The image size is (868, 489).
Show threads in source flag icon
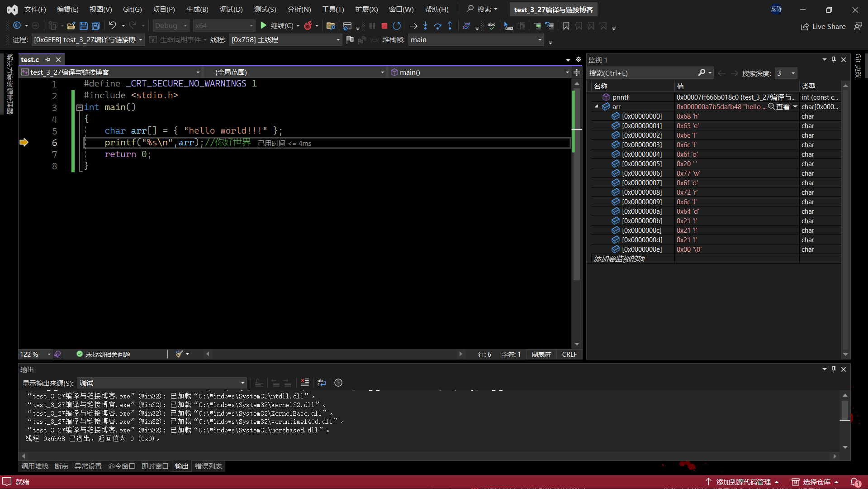(x=350, y=40)
